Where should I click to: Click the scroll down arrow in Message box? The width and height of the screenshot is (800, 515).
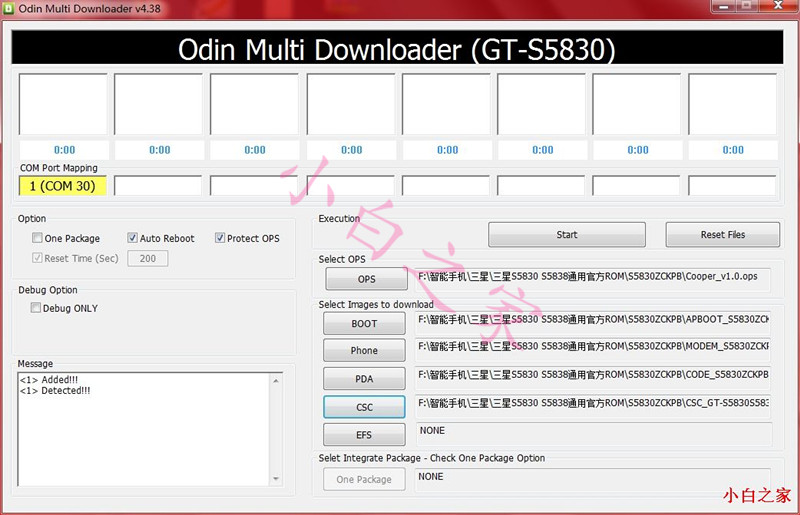[276, 479]
